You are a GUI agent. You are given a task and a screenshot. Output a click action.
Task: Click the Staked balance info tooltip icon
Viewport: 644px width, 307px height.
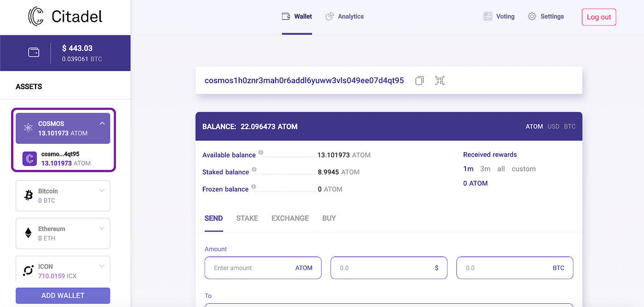pos(254,169)
